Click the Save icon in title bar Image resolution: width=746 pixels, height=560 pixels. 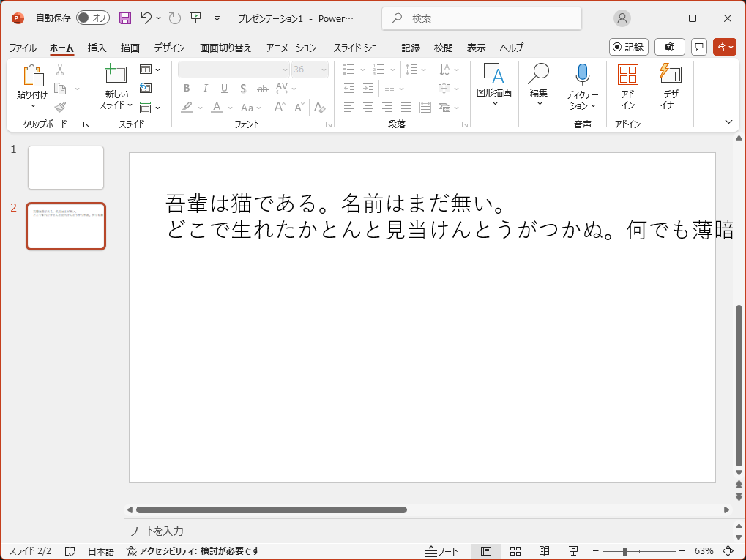(x=125, y=18)
